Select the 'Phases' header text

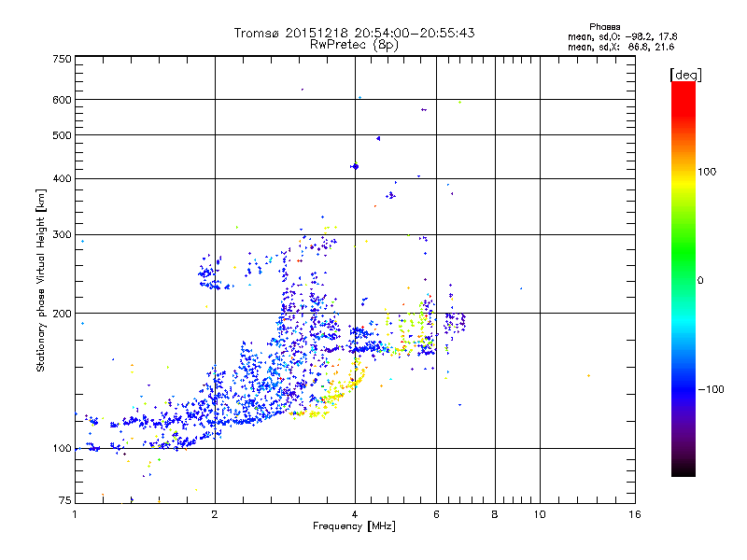click(x=604, y=27)
